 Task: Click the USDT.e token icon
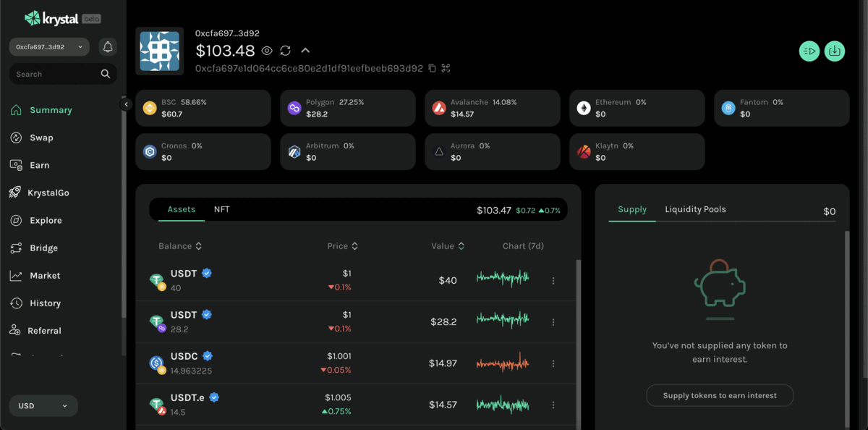pyautogui.click(x=157, y=405)
